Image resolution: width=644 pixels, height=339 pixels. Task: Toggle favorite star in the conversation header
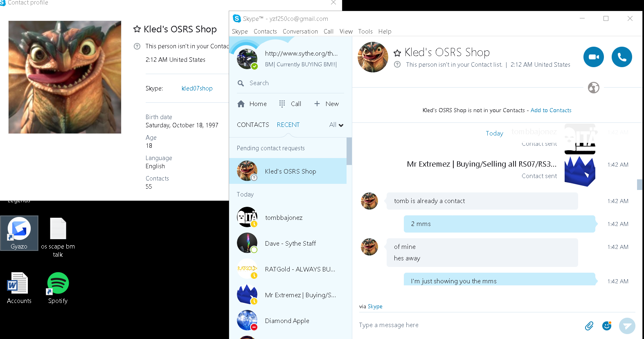pyautogui.click(x=397, y=53)
